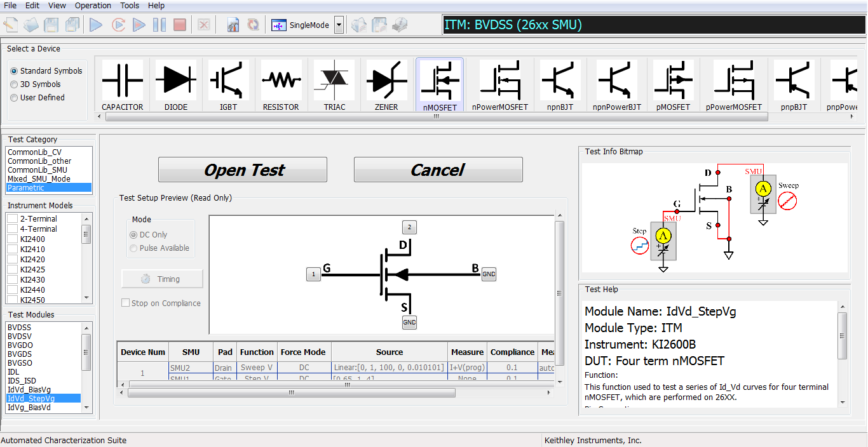
Task: Select the BVDSS test module
Action: point(19,328)
